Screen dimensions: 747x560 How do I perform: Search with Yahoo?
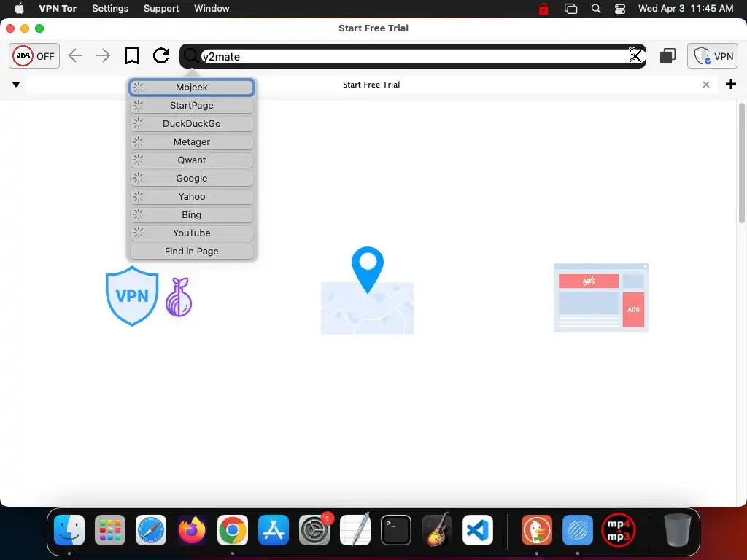pos(192,196)
